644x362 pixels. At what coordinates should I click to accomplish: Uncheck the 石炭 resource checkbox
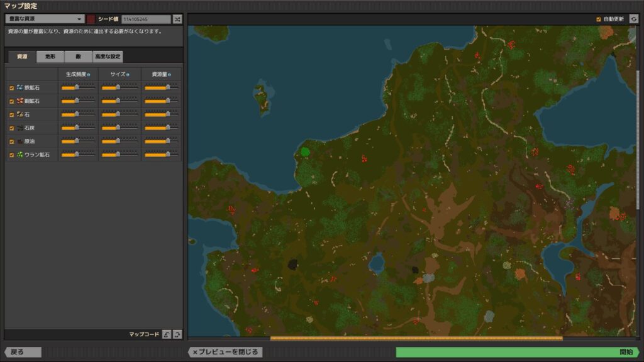pos(11,128)
